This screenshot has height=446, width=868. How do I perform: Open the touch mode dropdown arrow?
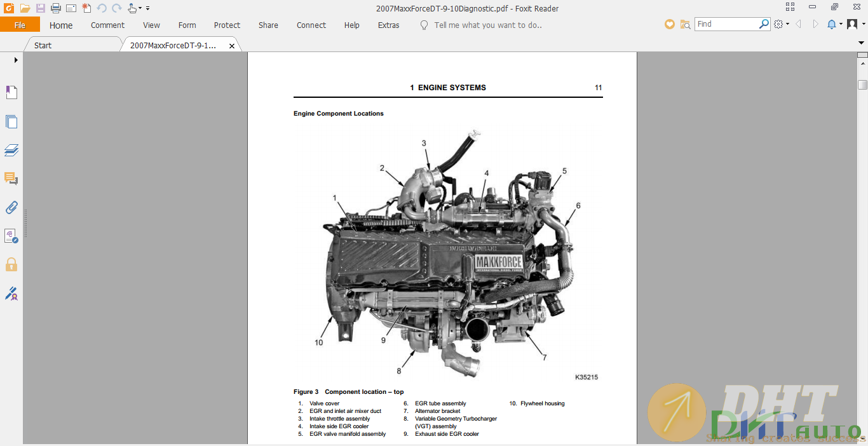140,9
